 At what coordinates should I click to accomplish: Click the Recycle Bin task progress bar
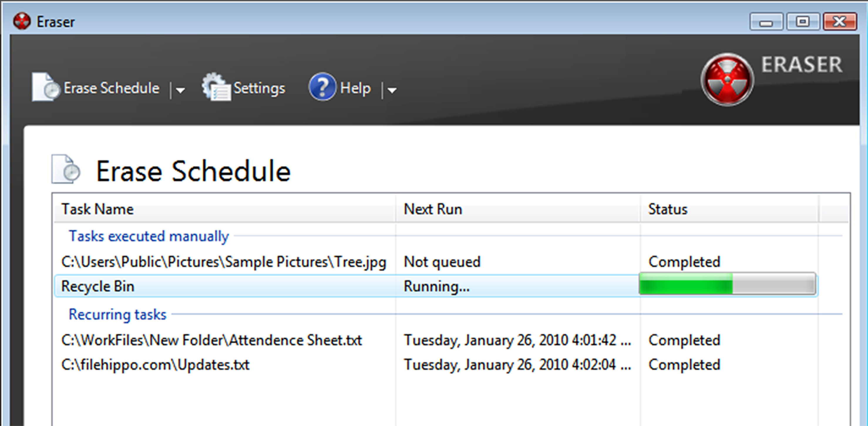(727, 284)
